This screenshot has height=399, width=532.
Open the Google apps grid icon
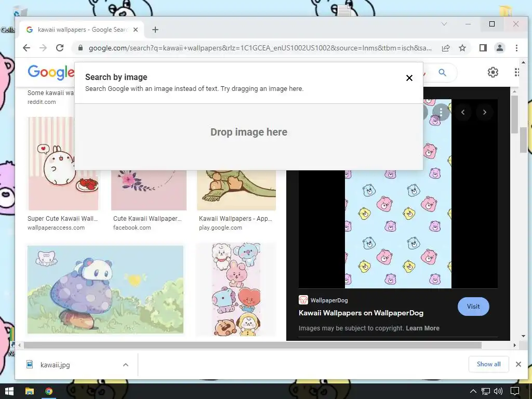pos(516,72)
